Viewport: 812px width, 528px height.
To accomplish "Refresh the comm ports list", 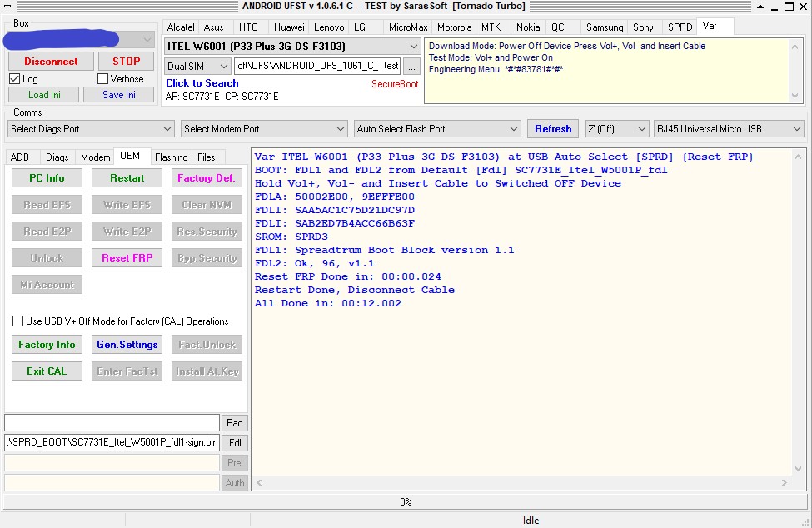I will coord(553,129).
